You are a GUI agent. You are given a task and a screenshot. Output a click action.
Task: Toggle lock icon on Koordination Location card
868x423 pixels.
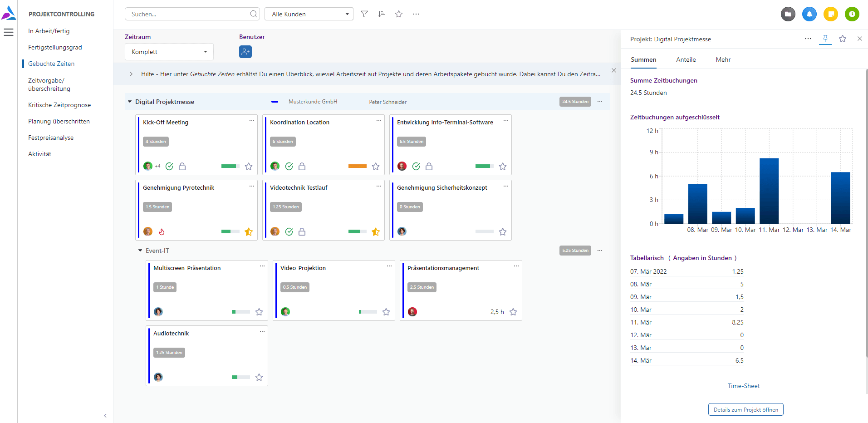pos(302,167)
